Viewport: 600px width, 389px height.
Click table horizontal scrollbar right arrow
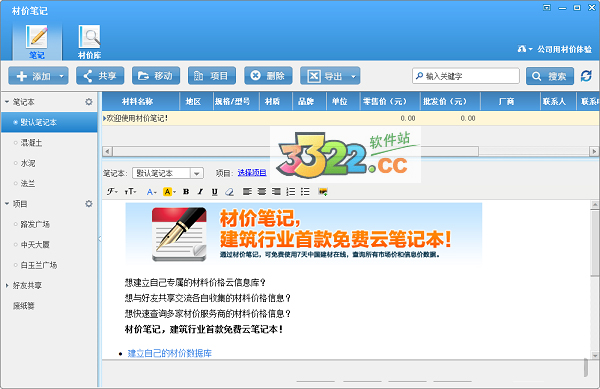(x=594, y=151)
